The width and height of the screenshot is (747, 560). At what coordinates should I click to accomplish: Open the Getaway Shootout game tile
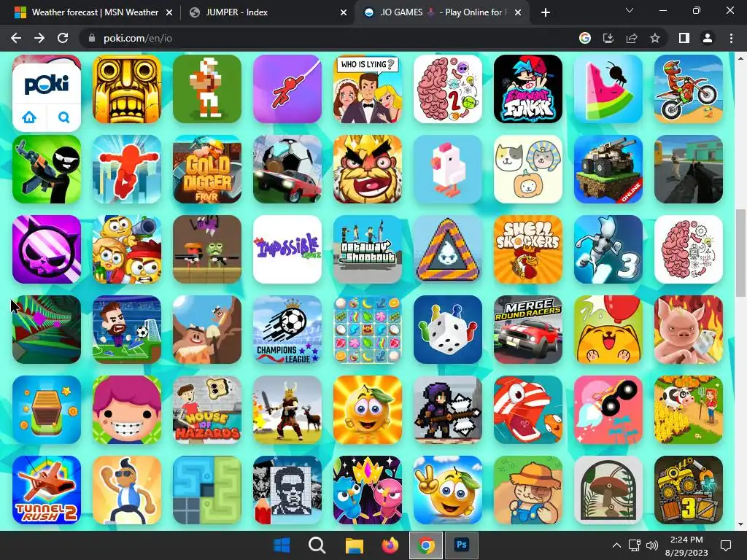pyautogui.click(x=368, y=249)
